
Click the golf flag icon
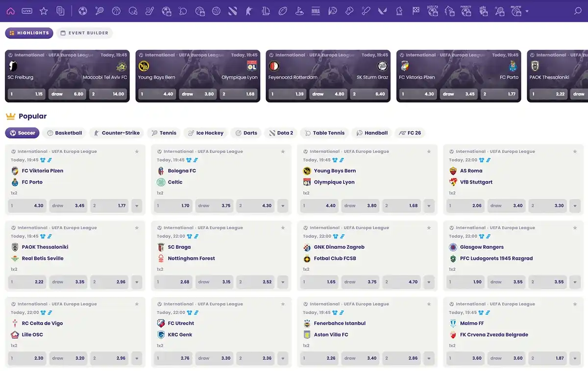299,11
